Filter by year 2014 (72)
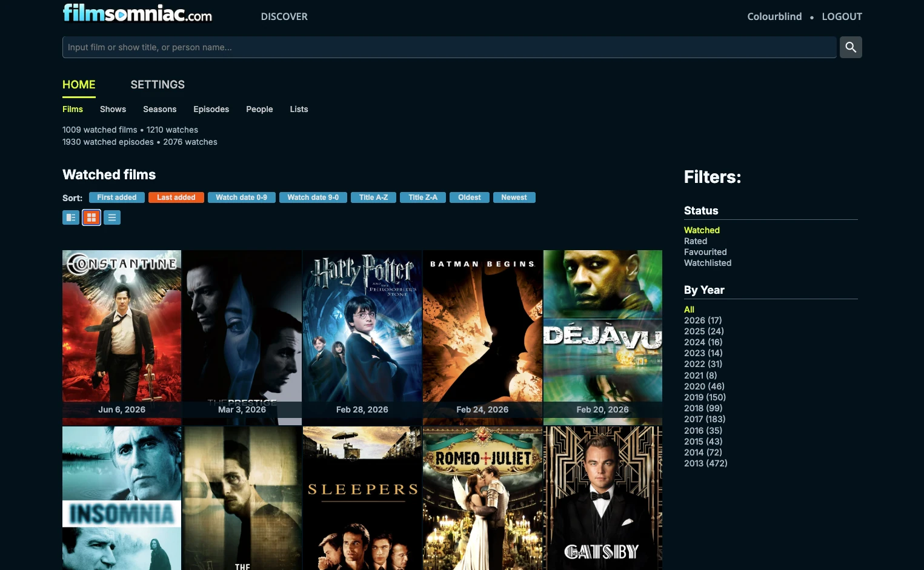The width and height of the screenshot is (924, 570). (703, 452)
